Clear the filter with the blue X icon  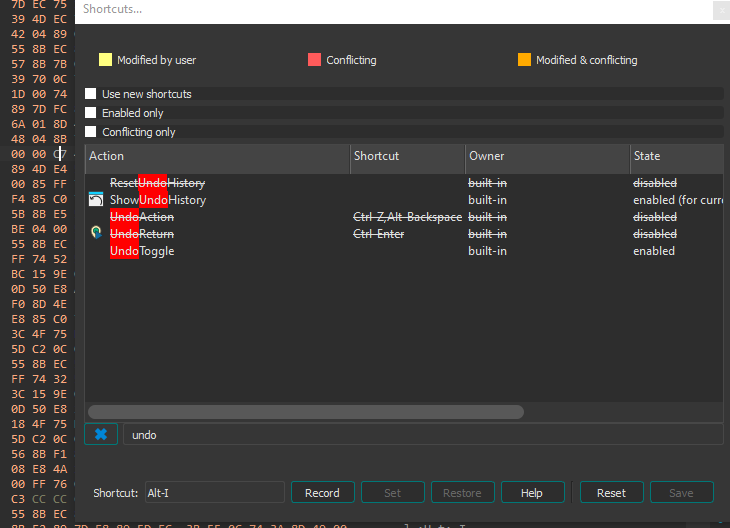[x=101, y=434]
